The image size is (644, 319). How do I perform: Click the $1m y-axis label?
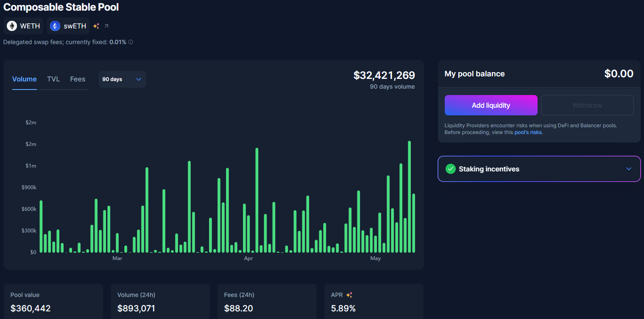31,166
